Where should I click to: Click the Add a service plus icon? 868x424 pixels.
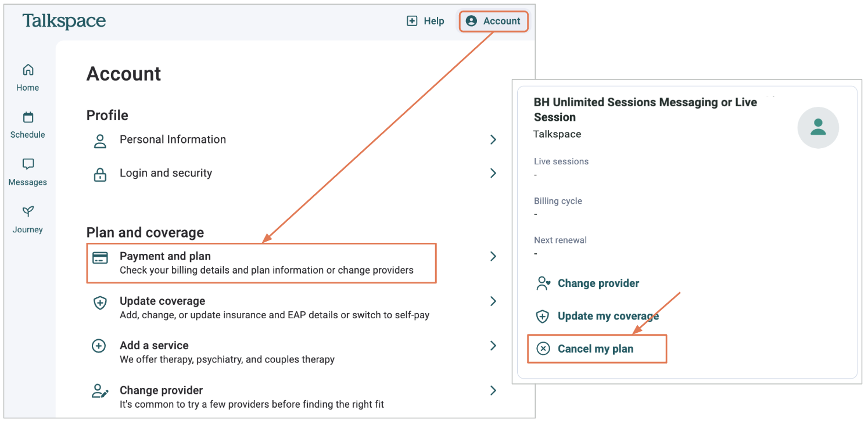[99, 346]
